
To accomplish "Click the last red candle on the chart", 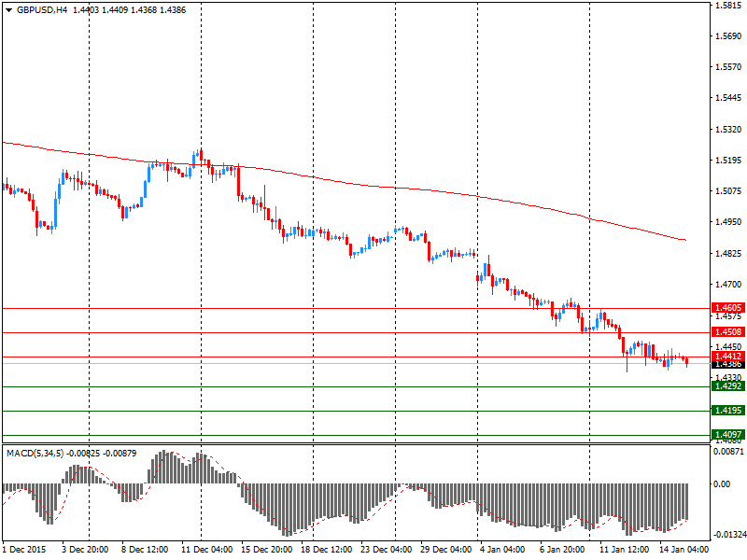I will 686,362.
